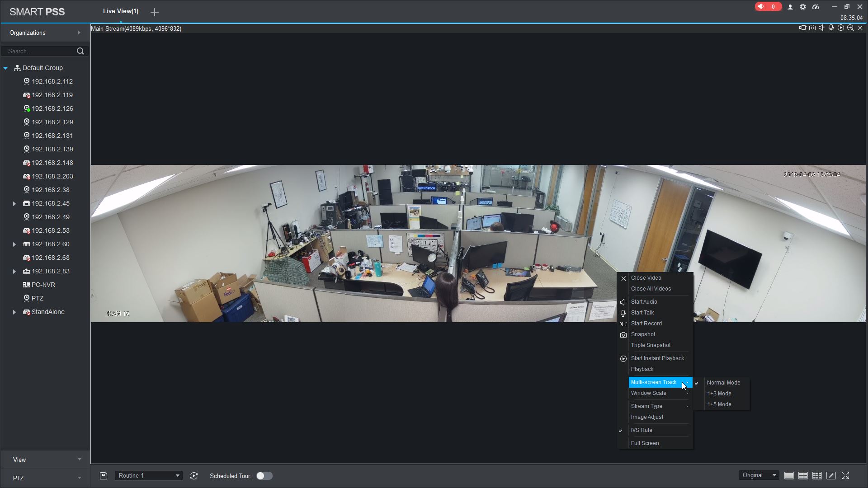Screen dimensions: 868x488
Task: Take a snapshot using the camera icon
Action: tap(812, 28)
